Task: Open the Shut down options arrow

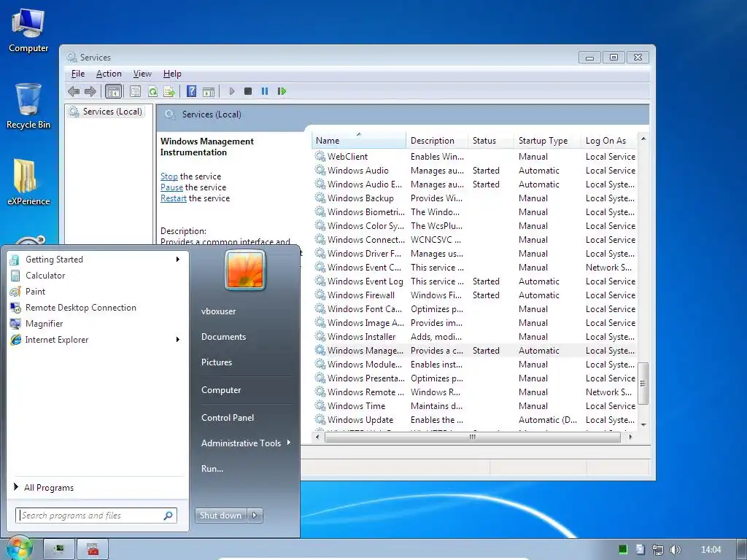Action: [255, 516]
